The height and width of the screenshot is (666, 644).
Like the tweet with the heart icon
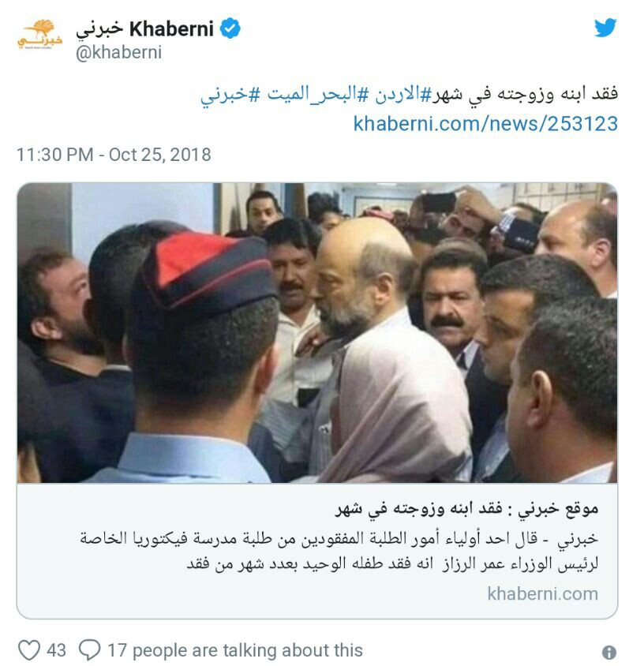pyautogui.click(x=29, y=650)
